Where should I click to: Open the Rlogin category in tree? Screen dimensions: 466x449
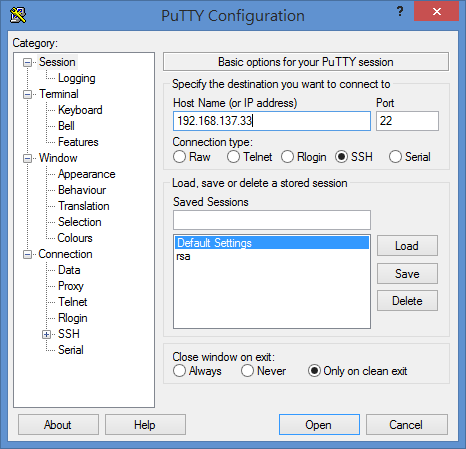point(73,318)
